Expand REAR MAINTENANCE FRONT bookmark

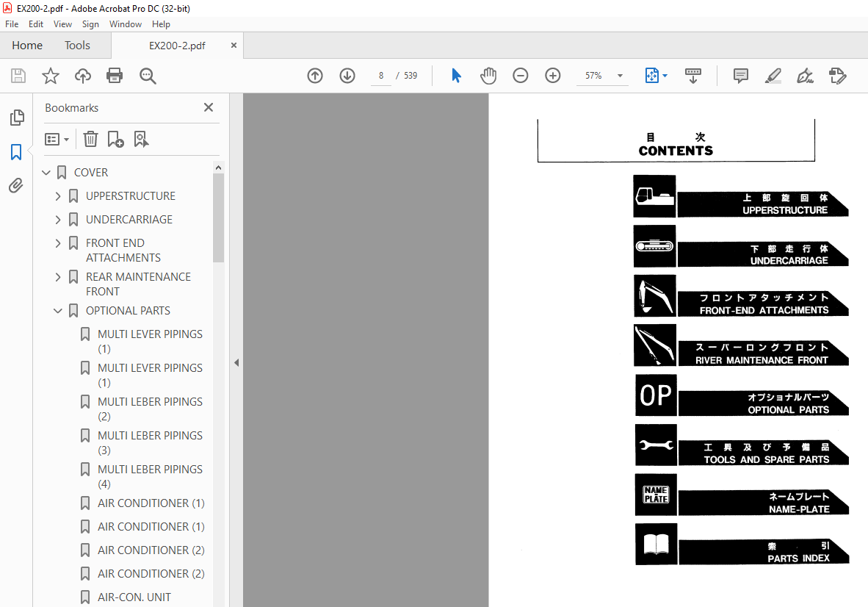(57, 277)
